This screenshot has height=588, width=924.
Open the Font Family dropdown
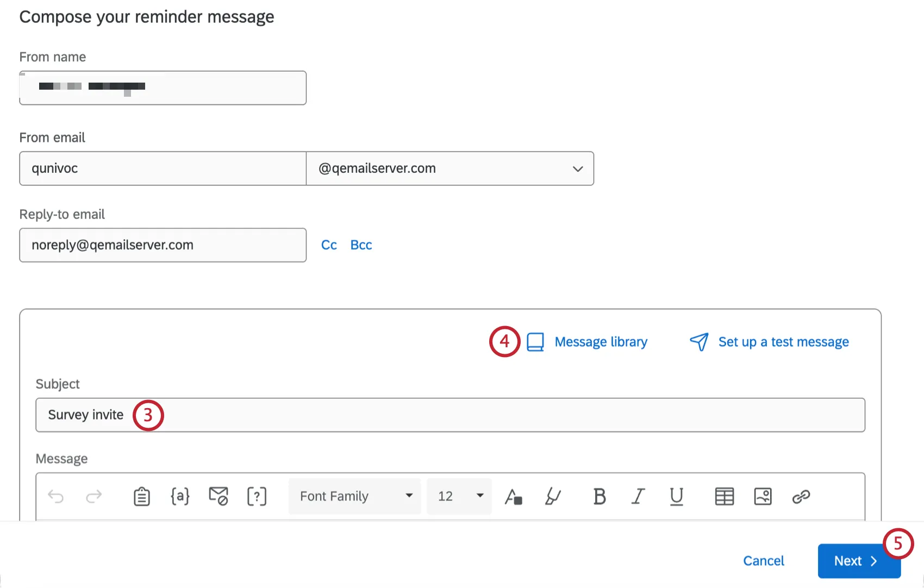pyautogui.click(x=355, y=496)
